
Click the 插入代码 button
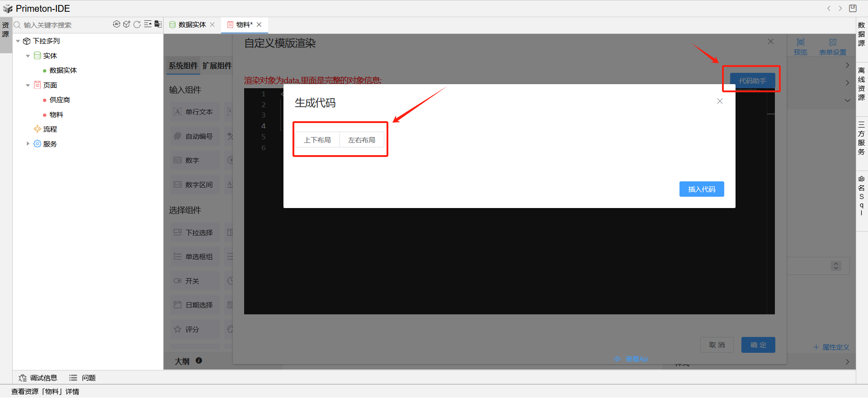[701, 189]
